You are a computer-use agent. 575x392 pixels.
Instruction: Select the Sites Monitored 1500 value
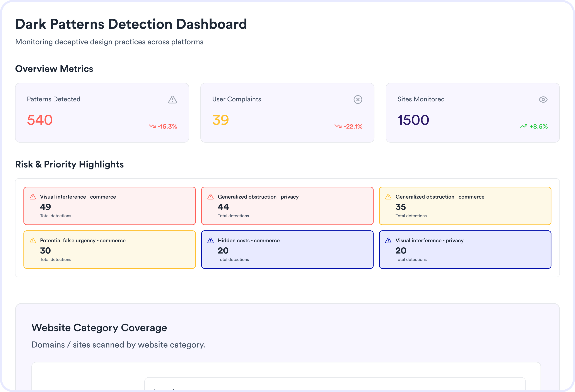tap(413, 120)
